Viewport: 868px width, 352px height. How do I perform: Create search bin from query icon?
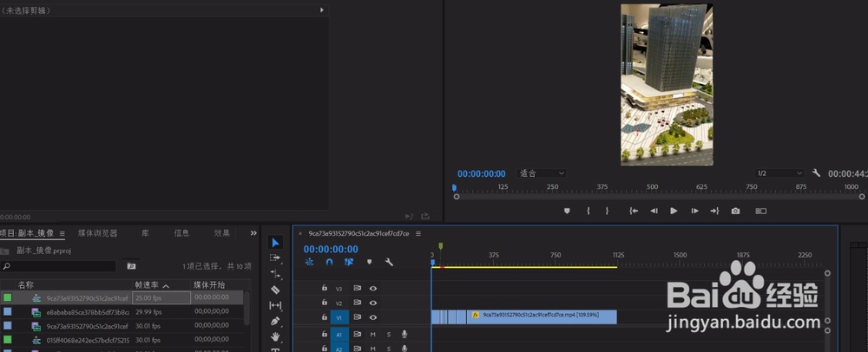(131, 266)
